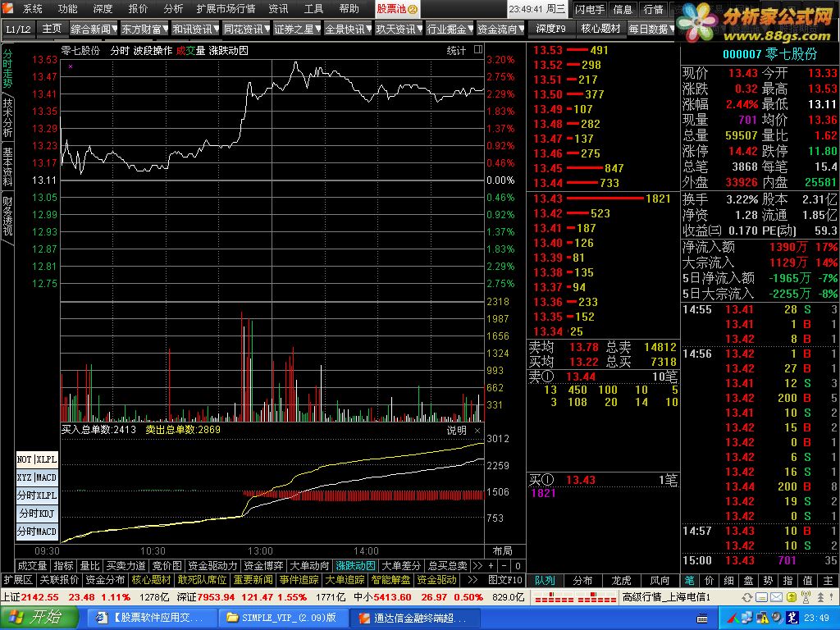Click the 笔 input method tray icon
This screenshot has height=630, width=840.
coord(793,618)
